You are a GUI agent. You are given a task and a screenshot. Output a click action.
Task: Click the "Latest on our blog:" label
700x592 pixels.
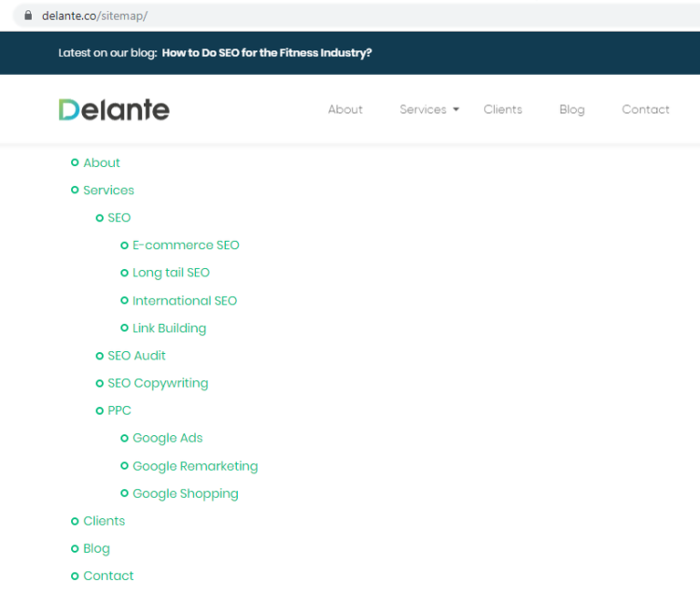(x=107, y=52)
